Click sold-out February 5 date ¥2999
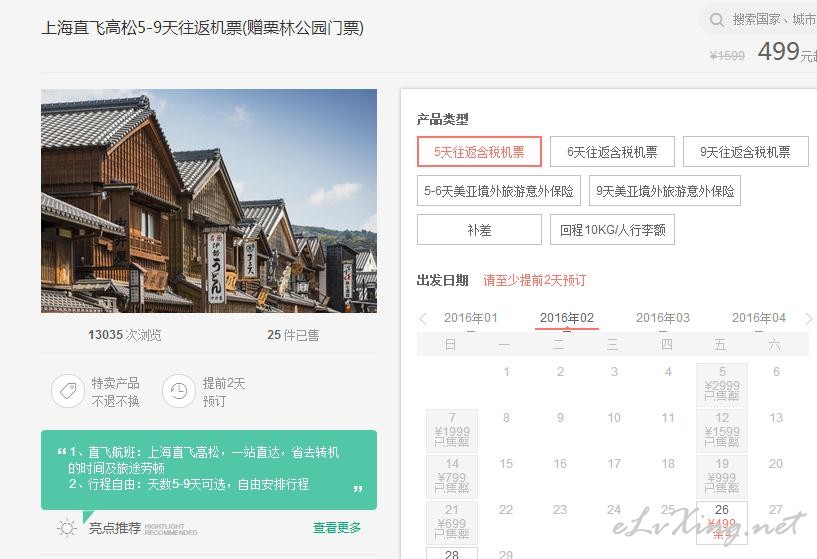 [x=722, y=384]
